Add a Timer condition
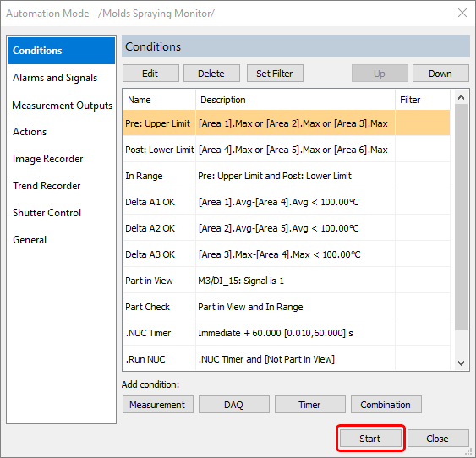476x458 pixels. point(310,404)
